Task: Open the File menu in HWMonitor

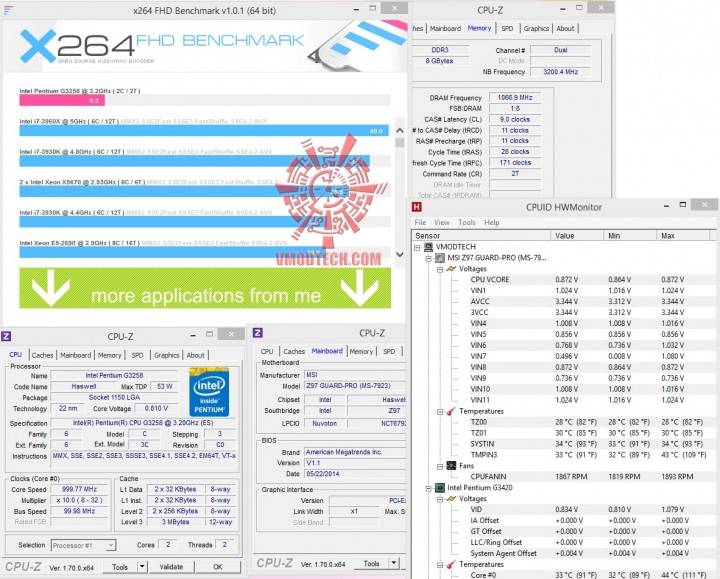Action: click(x=420, y=222)
